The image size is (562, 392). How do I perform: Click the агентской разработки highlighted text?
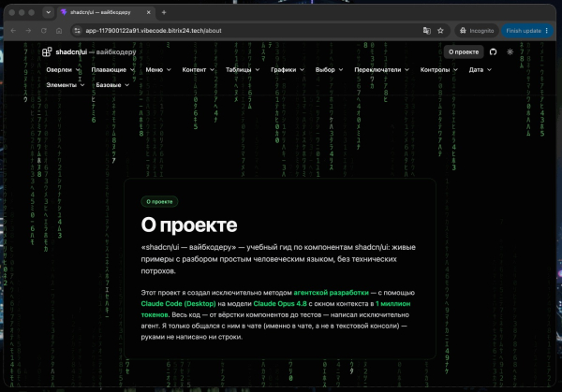[331, 293]
